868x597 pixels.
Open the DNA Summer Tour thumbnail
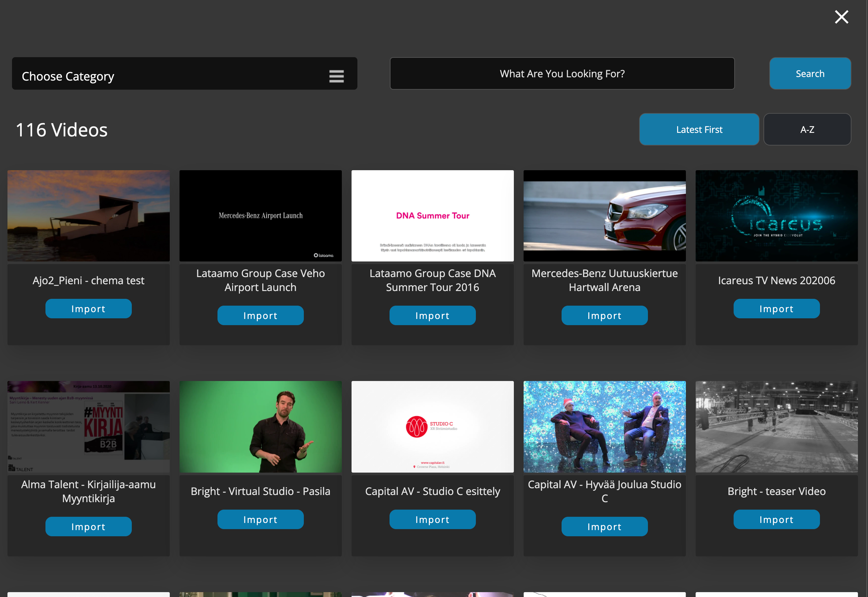(432, 216)
